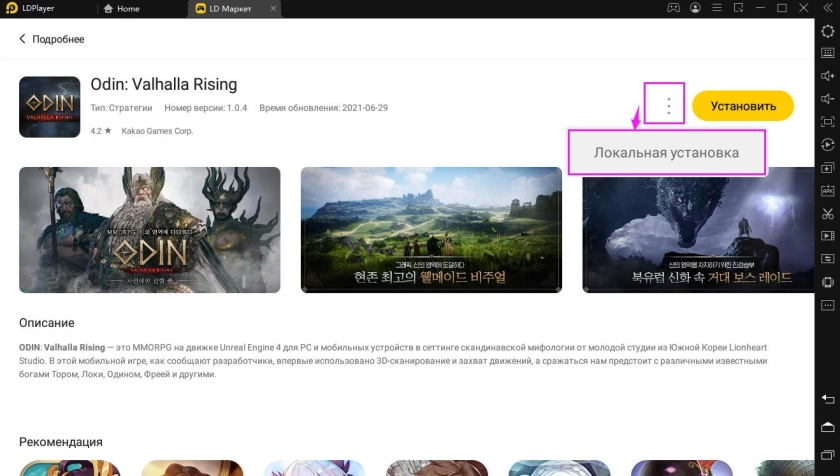Click the Android back arrow icon

pos(828,399)
